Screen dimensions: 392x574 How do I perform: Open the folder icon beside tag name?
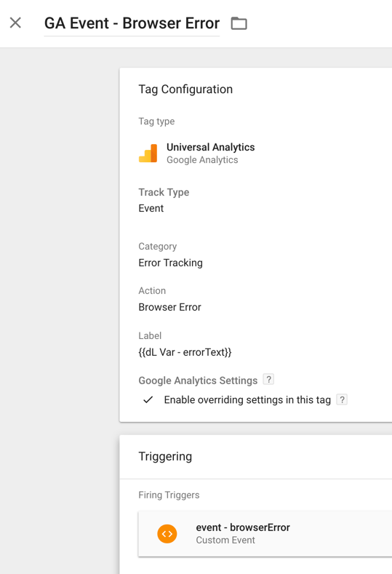point(239,23)
